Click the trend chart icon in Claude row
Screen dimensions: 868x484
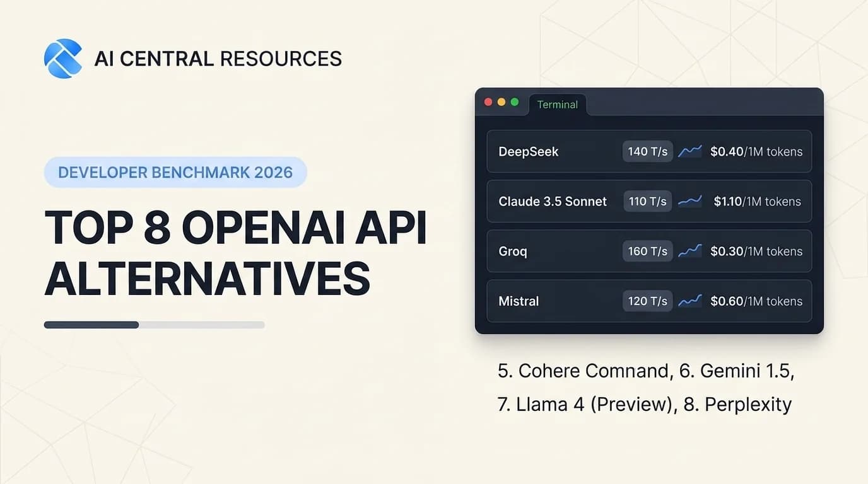click(x=690, y=201)
